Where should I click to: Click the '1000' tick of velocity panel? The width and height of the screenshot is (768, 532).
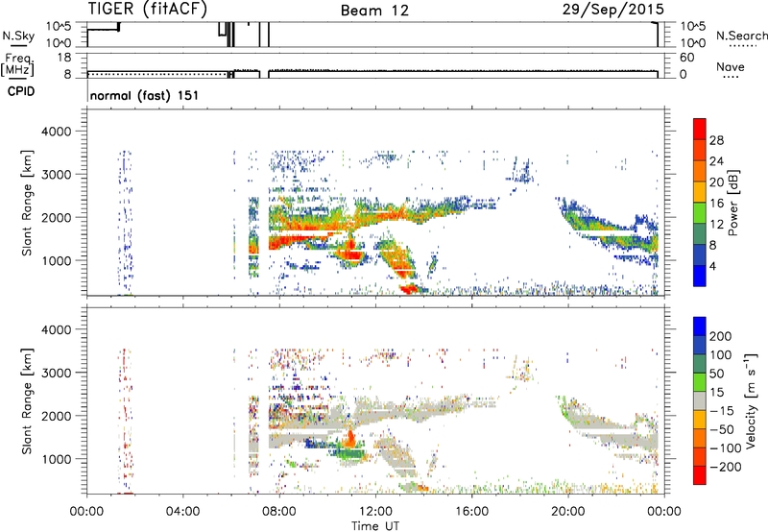point(57,459)
